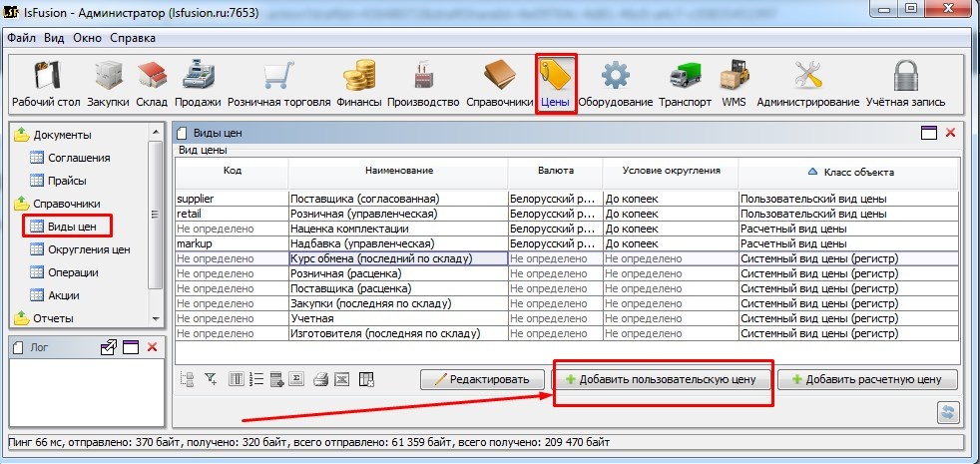980x464 pixels.
Task: Open the Закупки (Purchases) section icon
Action: coord(107,83)
